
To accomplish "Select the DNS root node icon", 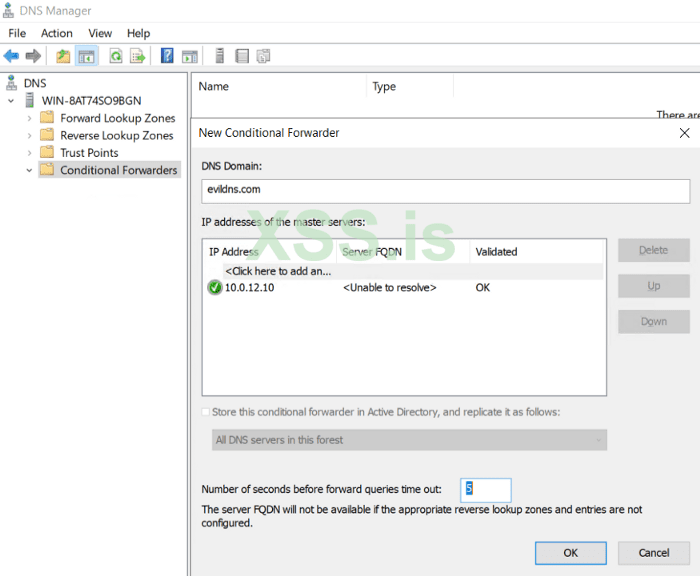I will [x=12, y=83].
